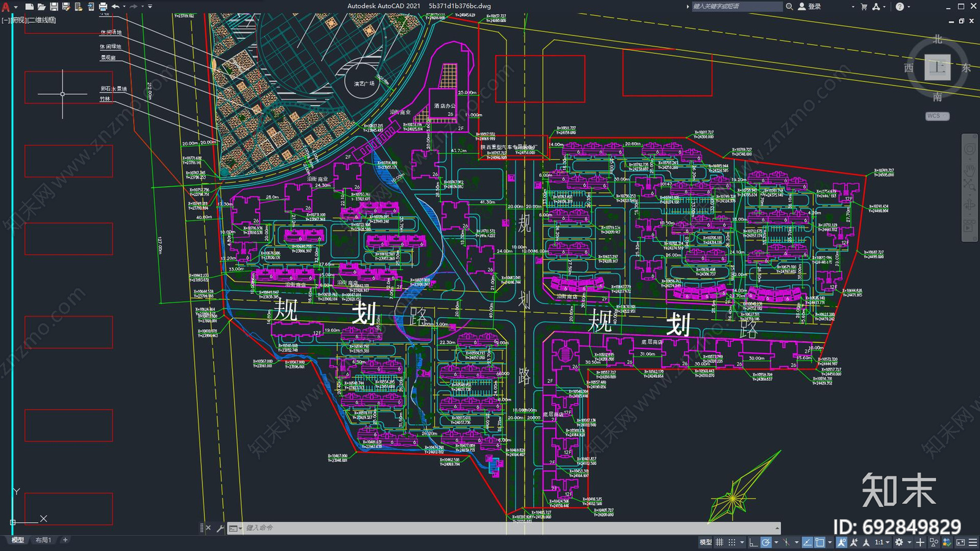Open the status bar customization hamburger icon
The width and height of the screenshot is (980, 551).
click(971, 542)
